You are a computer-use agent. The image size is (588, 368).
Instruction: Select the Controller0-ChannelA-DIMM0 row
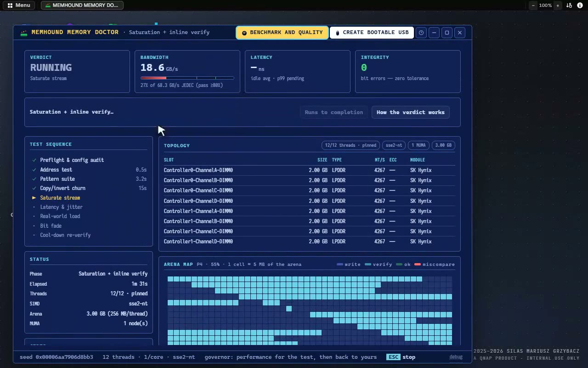pyautogui.click(x=310, y=170)
